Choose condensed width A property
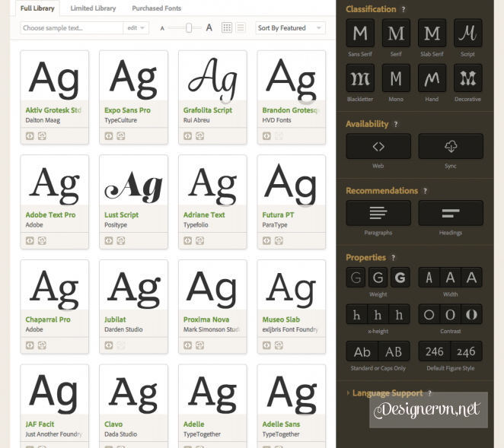 tap(429, 277)
